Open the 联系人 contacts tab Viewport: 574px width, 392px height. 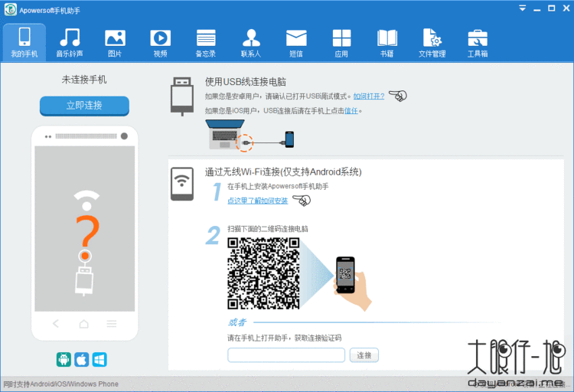point(251,42)
